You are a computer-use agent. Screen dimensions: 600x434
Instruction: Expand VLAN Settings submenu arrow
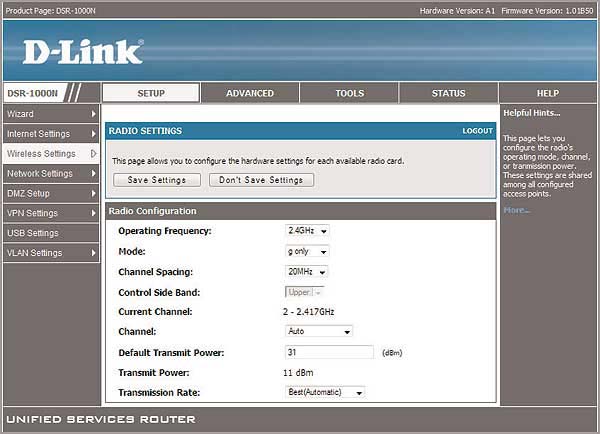point(93,253)
